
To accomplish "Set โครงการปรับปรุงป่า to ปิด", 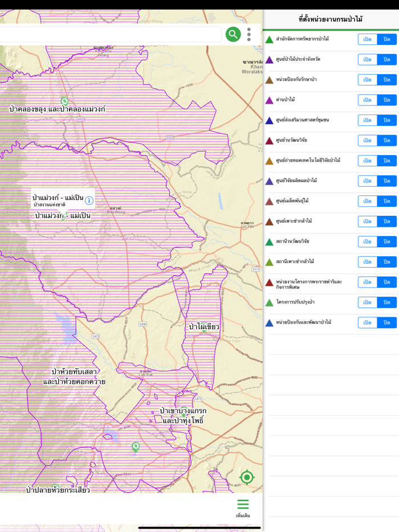I will (x=386, y=302).
